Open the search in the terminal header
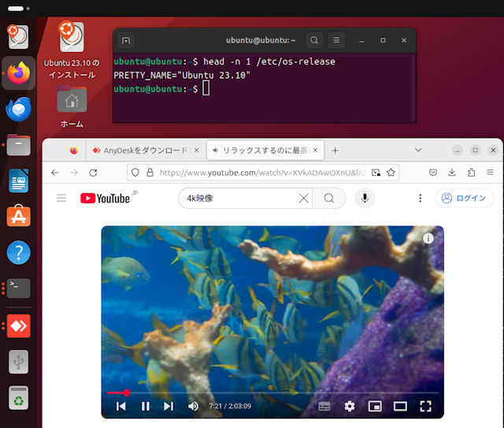Image resolution: width=504 pixels, height=428 pixels. click(x=314, y=40)
